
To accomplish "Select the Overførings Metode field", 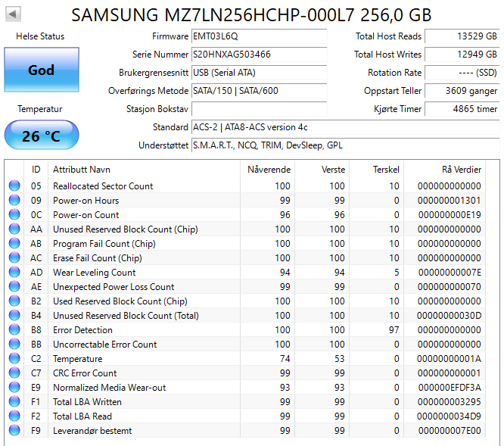I will pos(259,91).
